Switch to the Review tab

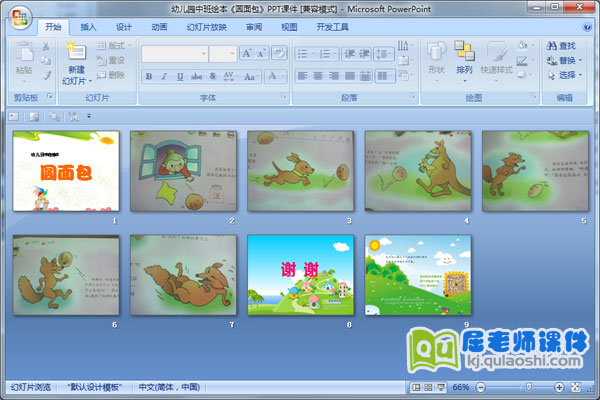coord(254,27)
